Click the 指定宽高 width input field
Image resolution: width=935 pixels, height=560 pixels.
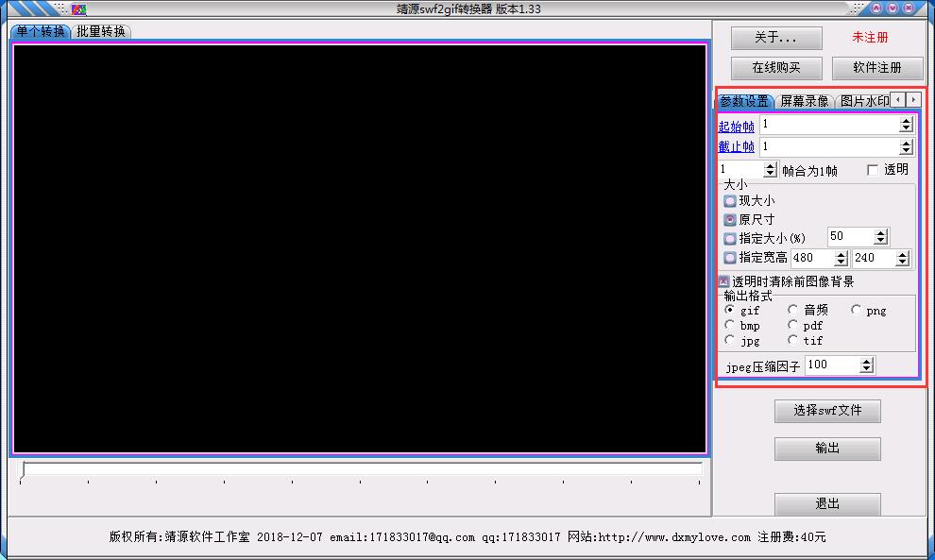(x=811, y=258)
